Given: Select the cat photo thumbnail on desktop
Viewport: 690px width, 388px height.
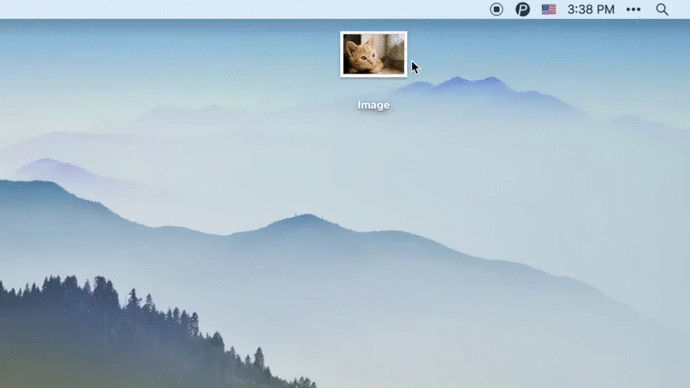Looking at the screenshot, I should (x=374, y=54).
